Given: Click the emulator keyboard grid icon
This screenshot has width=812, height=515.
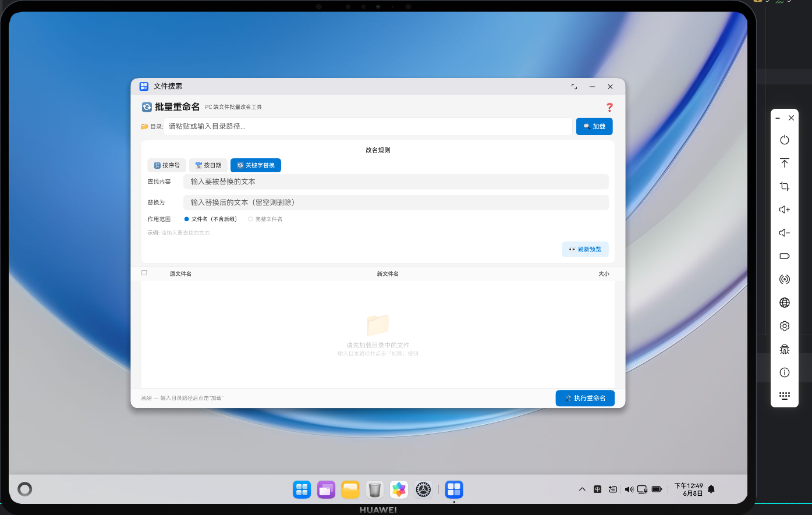Looking at the screenshot, I should click(x=785, y=396).
